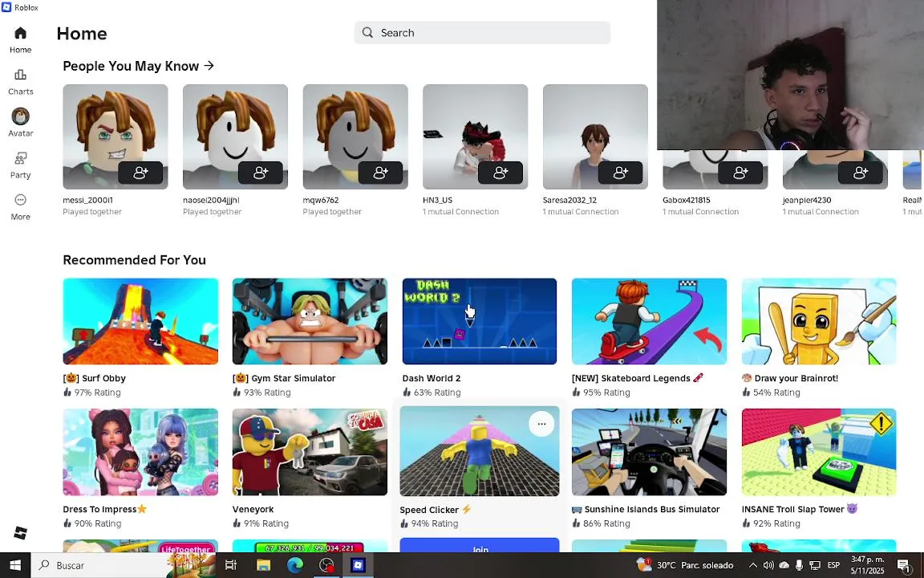The image size is (924, 578).
Task: Switch the ESP input language indicator
Action: pyautogui.click(x=833, y=565)
